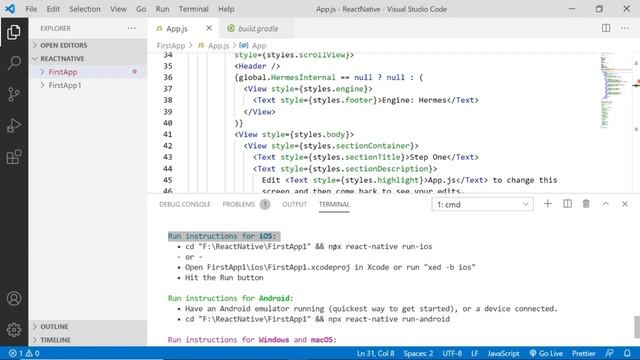Select the TERMINAL panel tab

[x=334, y=204]
